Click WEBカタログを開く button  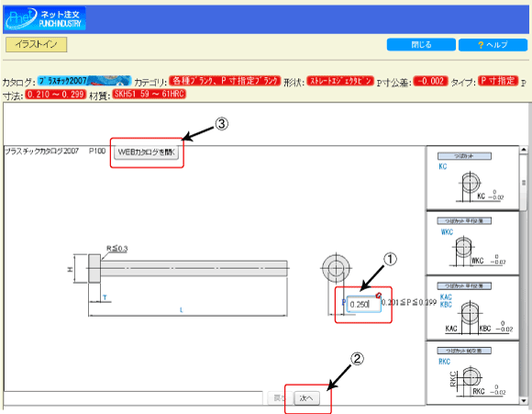[146, 152]
